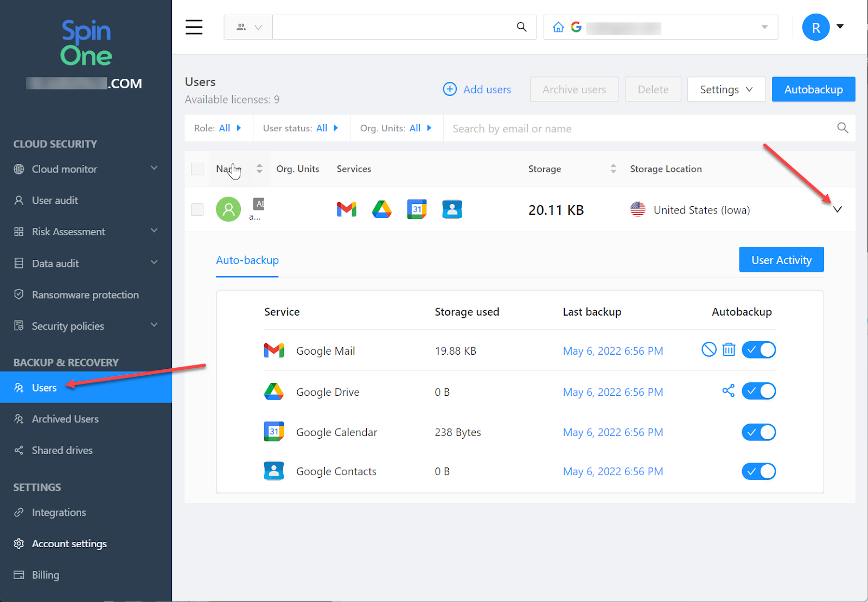This screenshot has width=868, height=602.
Task: Click the delete trash icon for Google Mail
Action: [729, 350]
